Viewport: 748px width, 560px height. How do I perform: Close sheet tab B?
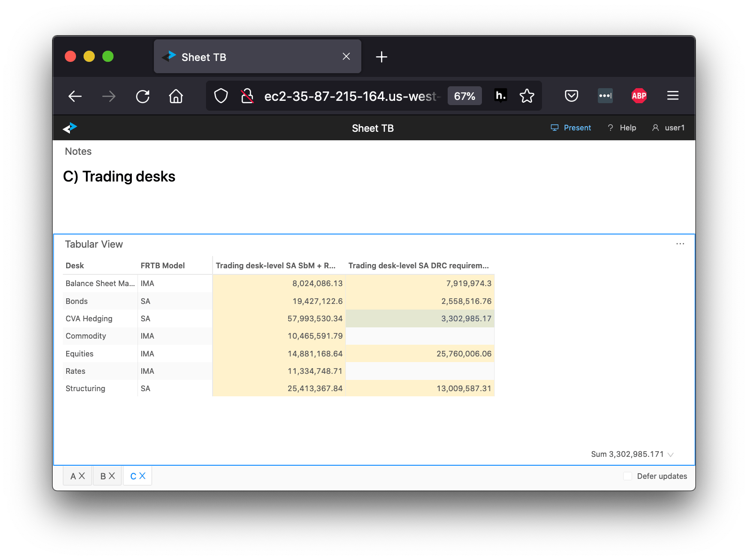coord(112,476)
